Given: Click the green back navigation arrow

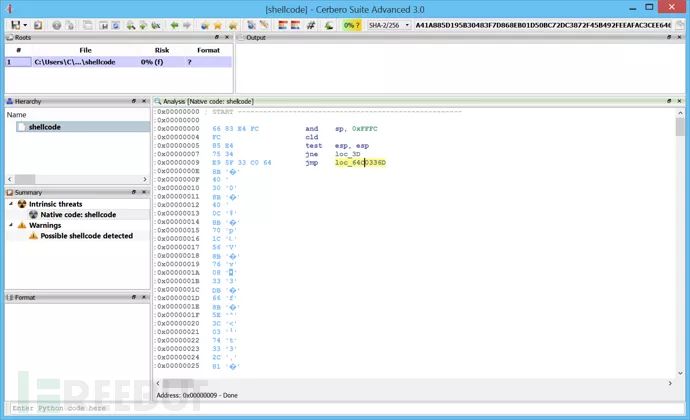Looking at the screenshot, I should [175, 24].
